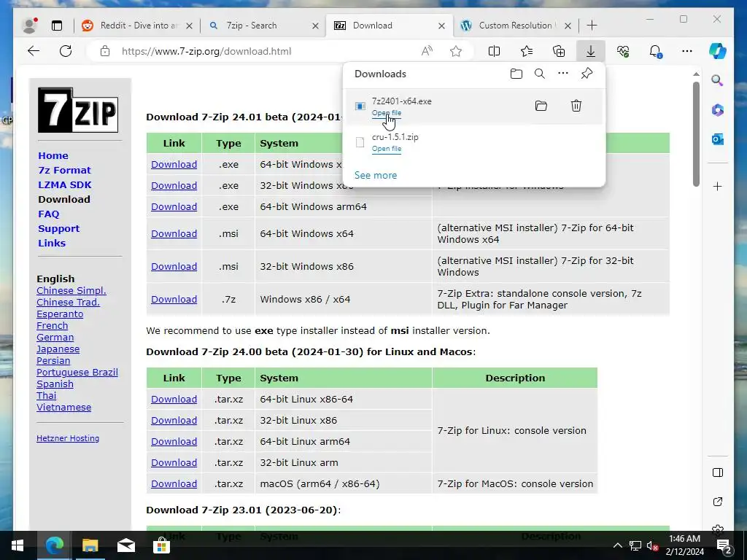Screen dimensions: 747x560
Task: Download 64-bit Linux x86-64 tar.xz
Action: coord(174,400)
